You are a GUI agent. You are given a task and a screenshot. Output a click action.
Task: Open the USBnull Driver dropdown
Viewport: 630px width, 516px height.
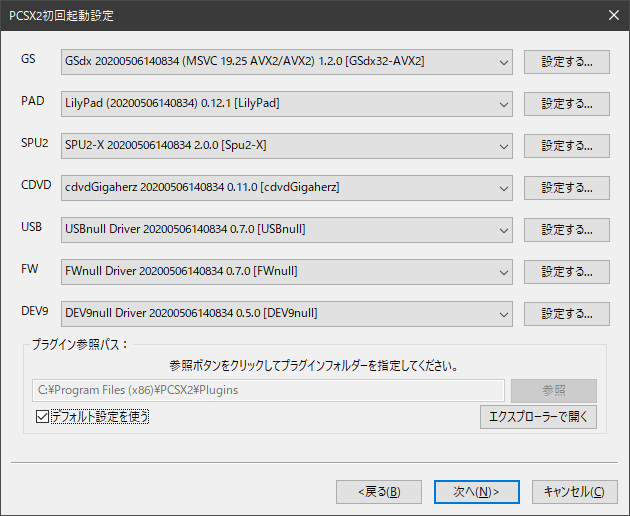point(286,230)
